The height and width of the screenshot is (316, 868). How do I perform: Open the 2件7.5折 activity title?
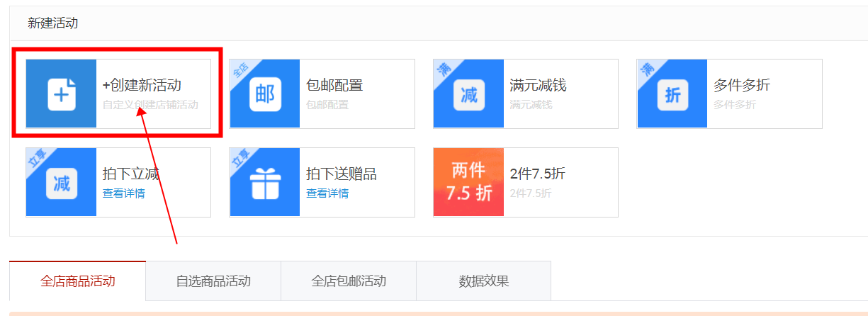coord(537,174)
